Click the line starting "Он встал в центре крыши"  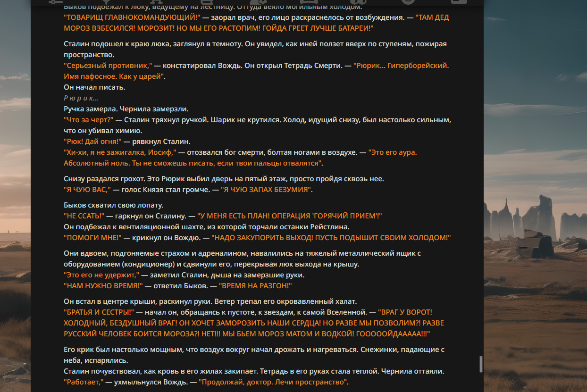tap(210, 301)
